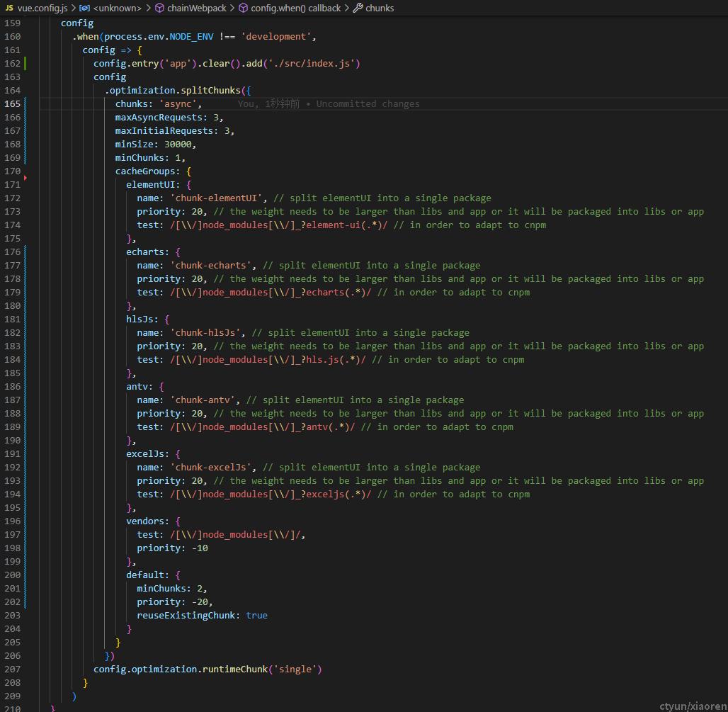Click the 'chunk-excelJs' name string
The image size is (728, 712).
click(x=210, y=468)
